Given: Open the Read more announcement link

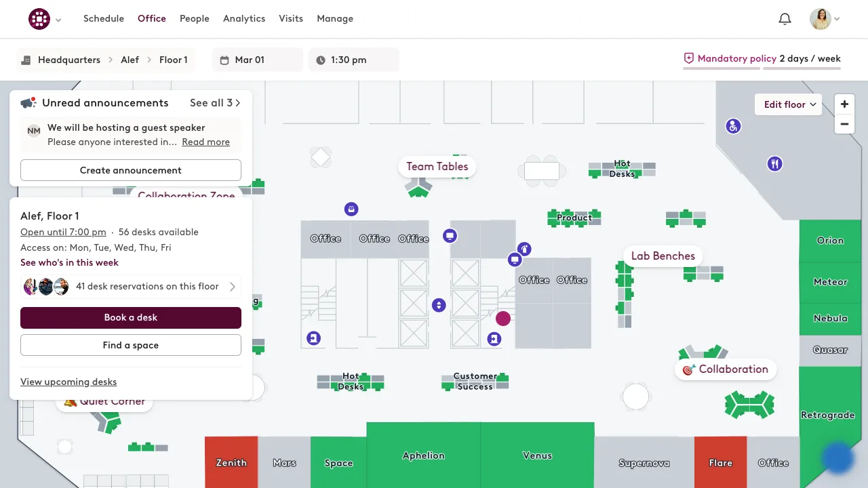Looking at the screenshot, I should pyautogui.click(x=205, y=142).
